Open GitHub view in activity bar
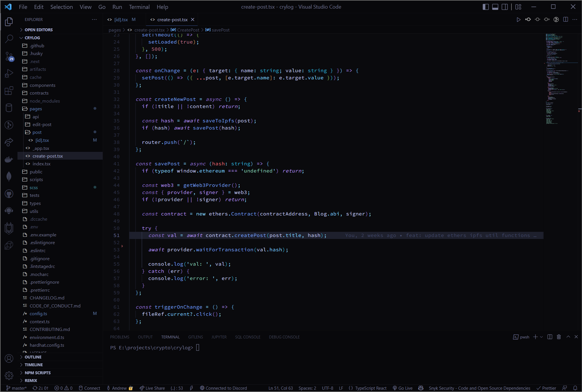This screenshot has width=582, height=392. [9, 194]
